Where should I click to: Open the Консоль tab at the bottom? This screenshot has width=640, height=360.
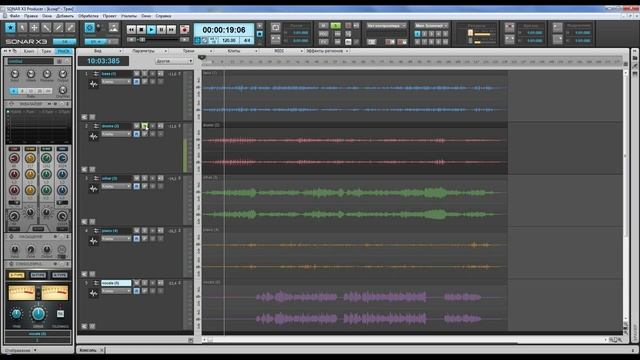click(88, 350)
